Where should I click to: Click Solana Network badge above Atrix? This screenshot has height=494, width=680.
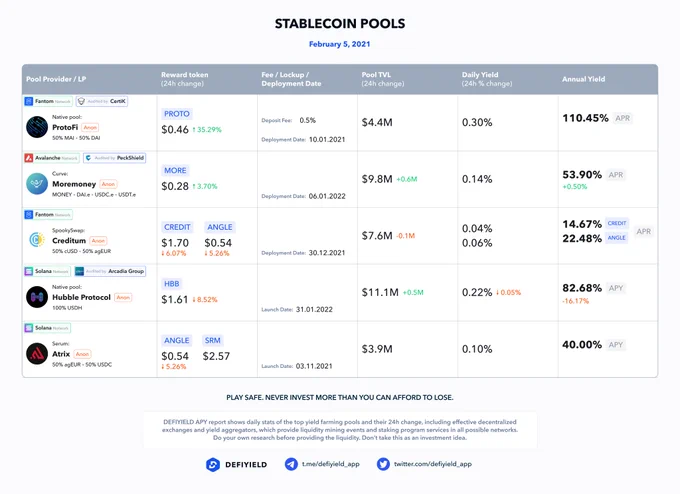point(47,328)
